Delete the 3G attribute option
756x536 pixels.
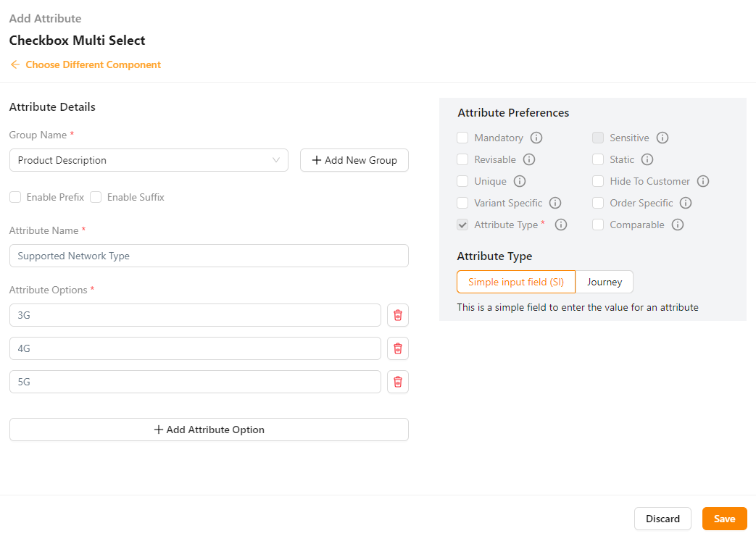click(397, 315)
